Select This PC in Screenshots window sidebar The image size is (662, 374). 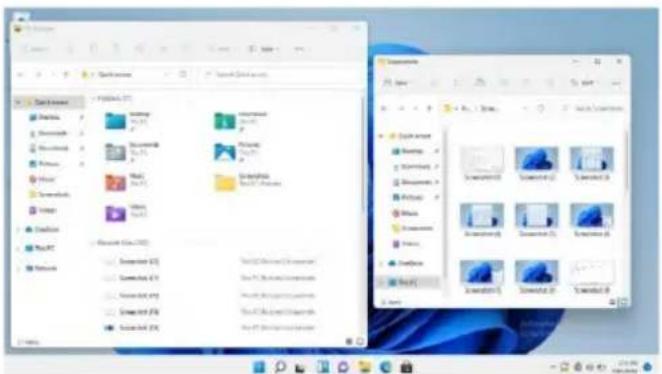coord(403,282)
